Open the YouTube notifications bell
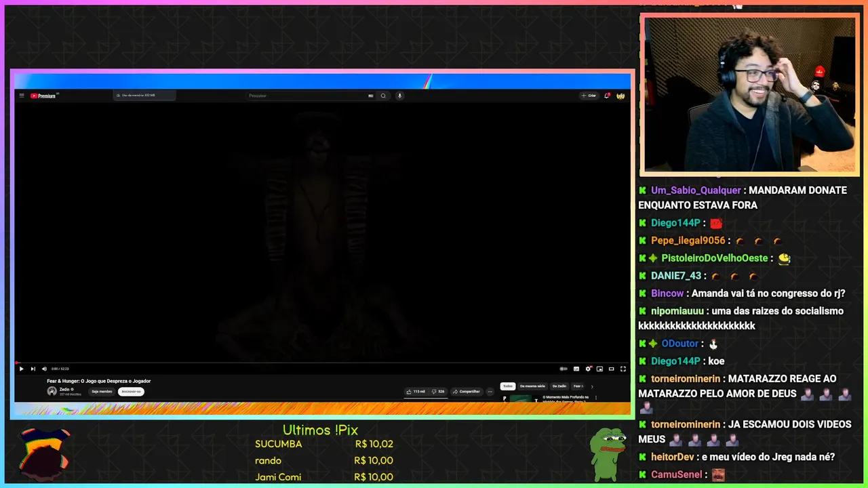The width and height of the screenshot is (868, 488). pos(607,96)
